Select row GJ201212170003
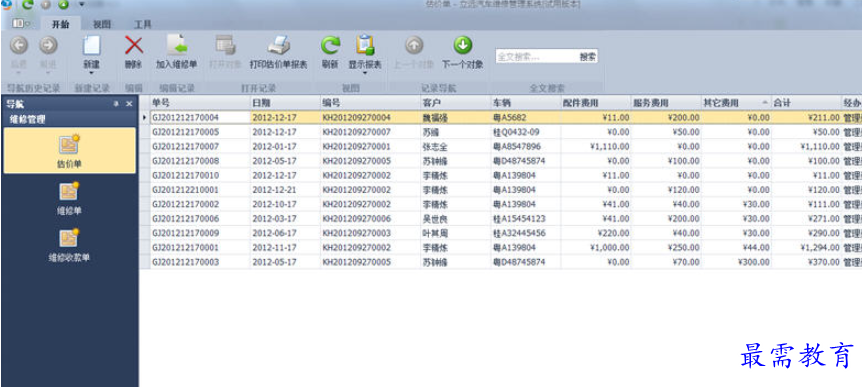Screen dimensions: 862x387 coord(500,262)
